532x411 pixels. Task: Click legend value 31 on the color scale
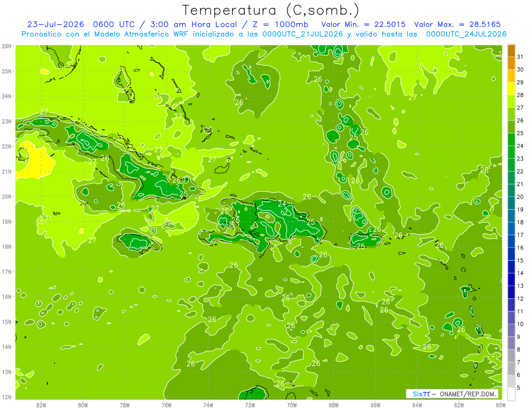coord(520,57)
